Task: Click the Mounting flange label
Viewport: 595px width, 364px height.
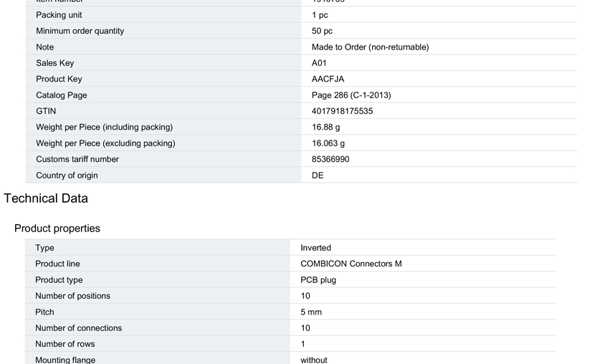Action: coord(65,360)
